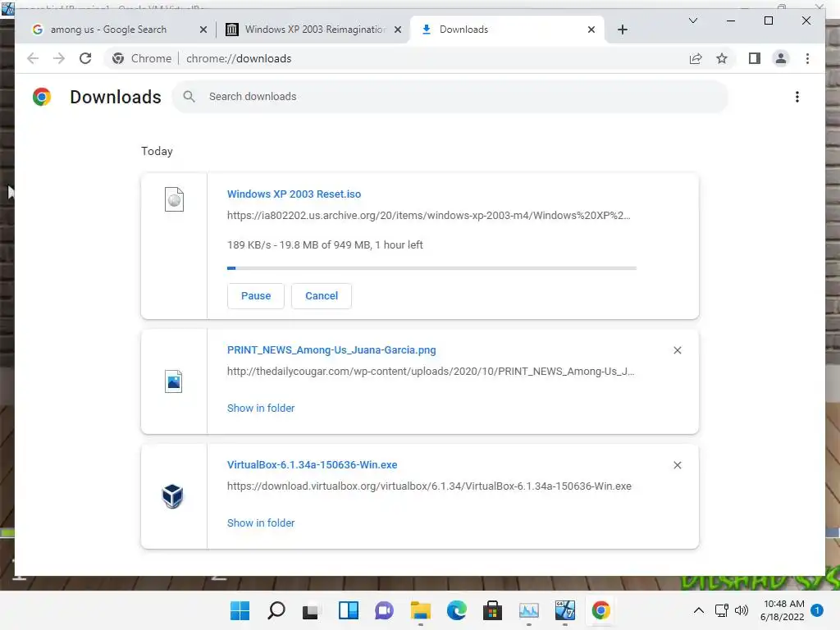The height and width of the screenshot is (630, 840).
Task: Click the archive.org source URL
Action: click(428, 216)
